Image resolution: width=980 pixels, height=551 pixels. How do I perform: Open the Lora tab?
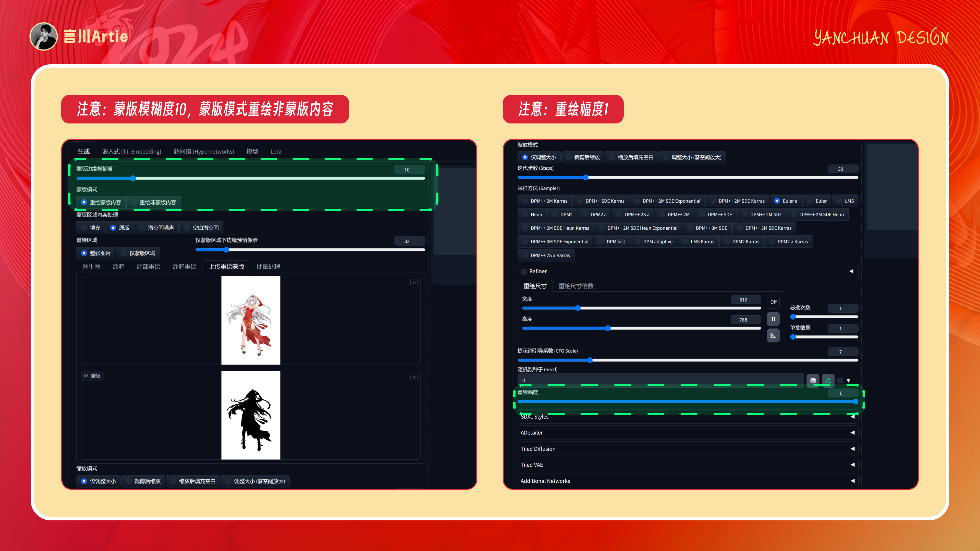click(x=275, y=151)
